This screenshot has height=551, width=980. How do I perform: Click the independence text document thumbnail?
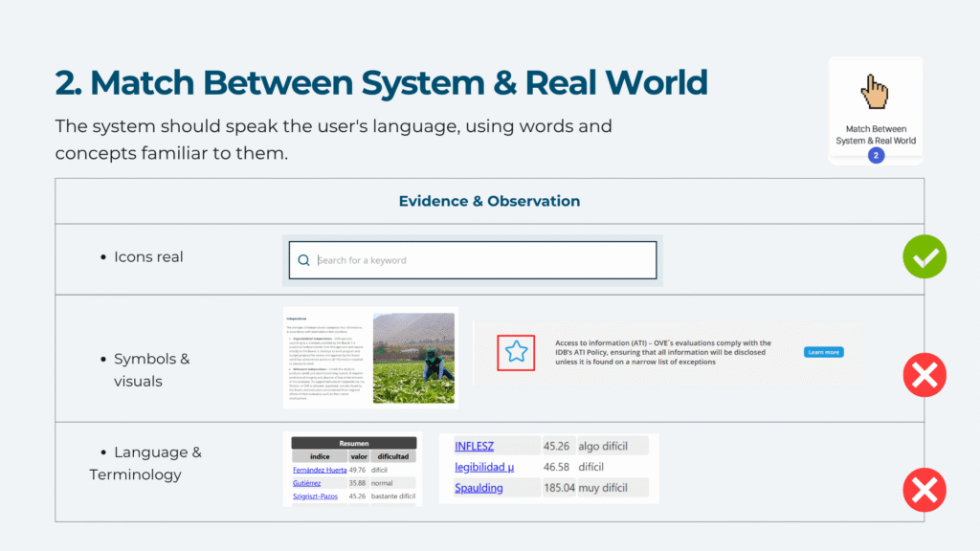point(326,358)
